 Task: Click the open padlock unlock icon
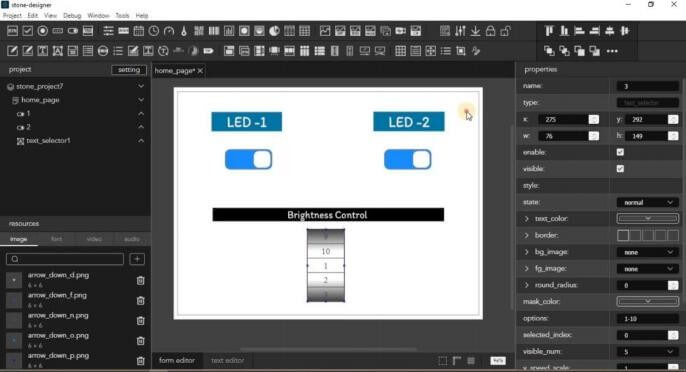pyautogui.click(x=505, y=31)
